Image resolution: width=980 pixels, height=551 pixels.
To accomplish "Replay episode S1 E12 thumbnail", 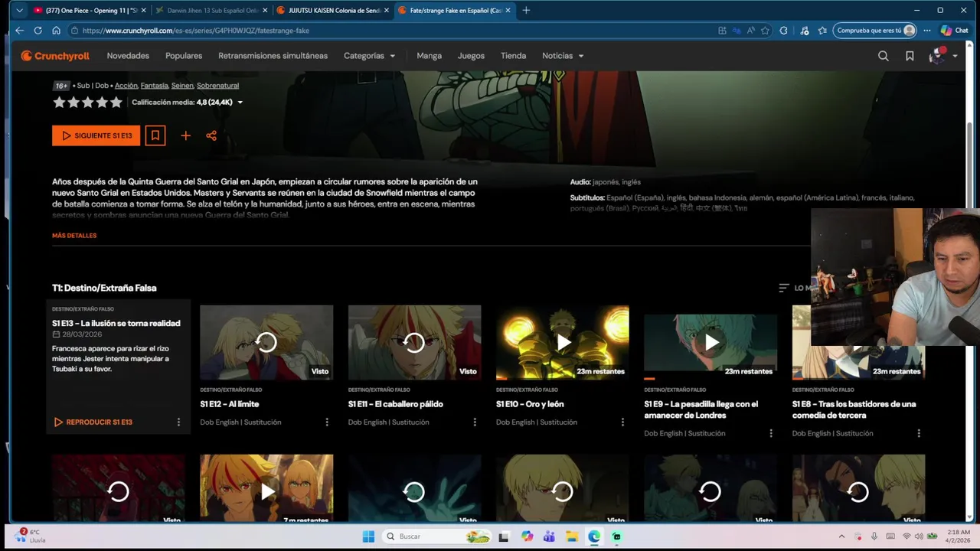I will 266,342.
